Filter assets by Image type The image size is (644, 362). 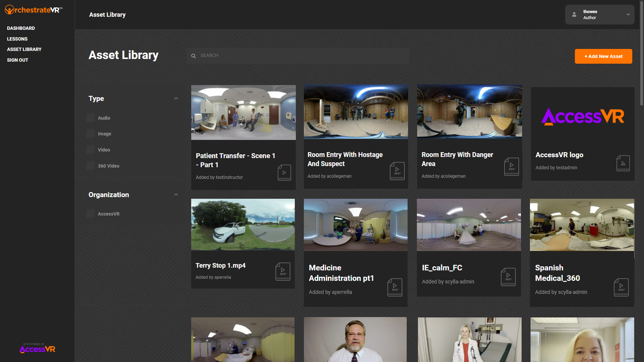(91, 134)
